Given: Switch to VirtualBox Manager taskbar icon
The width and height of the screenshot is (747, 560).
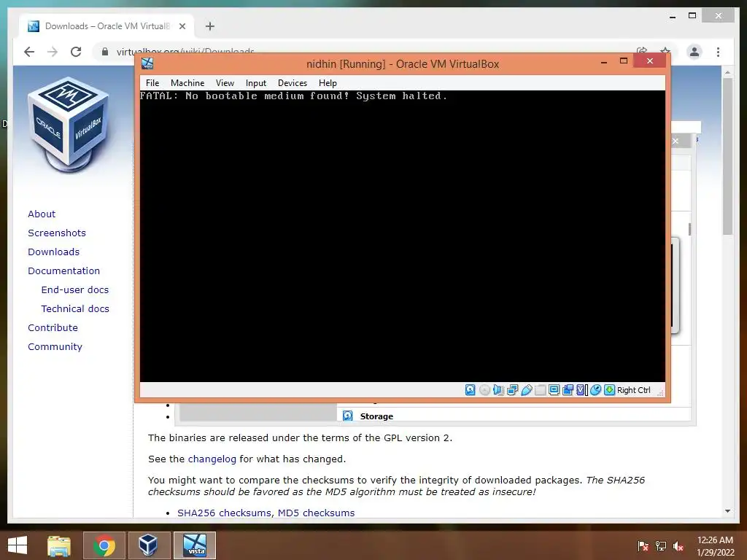Looking at the screenshot, I should pos(148,545).
